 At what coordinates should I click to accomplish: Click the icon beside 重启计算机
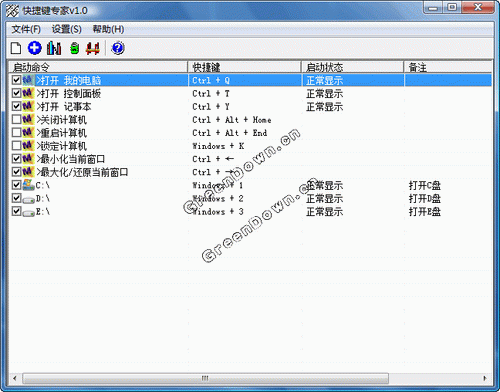tap(28, 132)
